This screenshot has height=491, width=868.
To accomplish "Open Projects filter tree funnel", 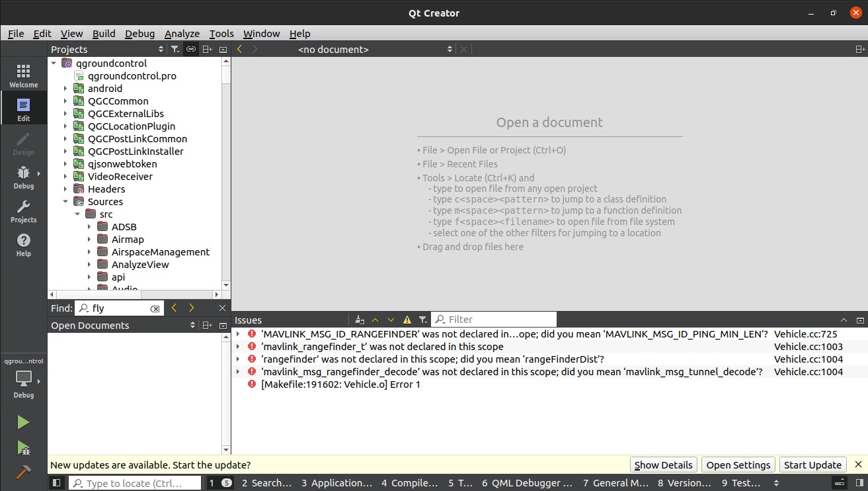I will pyautogui.click(x=175, y=49).
